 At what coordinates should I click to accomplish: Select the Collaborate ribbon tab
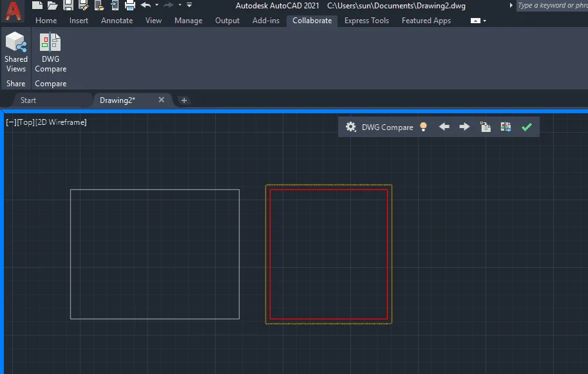312,21
